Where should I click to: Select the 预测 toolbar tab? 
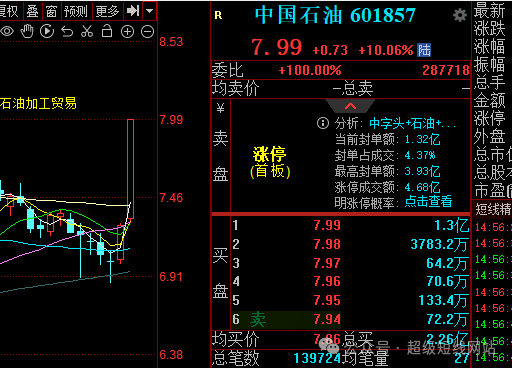coord(76,11)
